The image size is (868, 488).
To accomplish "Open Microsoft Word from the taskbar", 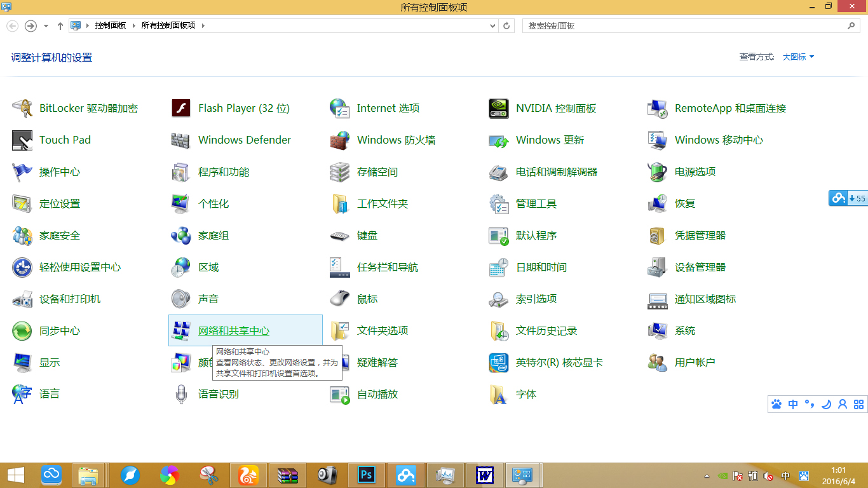I will pos(484,475).
